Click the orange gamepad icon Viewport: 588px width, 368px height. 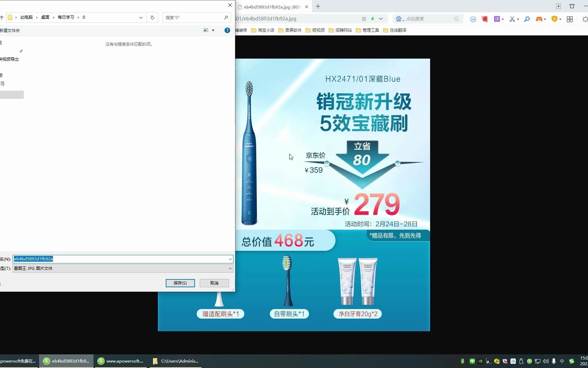[x=539, y=19]
